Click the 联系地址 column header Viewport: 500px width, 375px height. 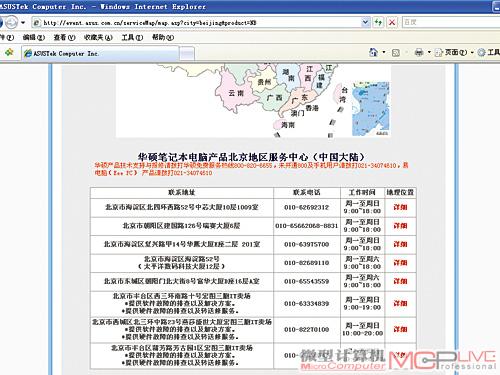[x=182, y=193]
